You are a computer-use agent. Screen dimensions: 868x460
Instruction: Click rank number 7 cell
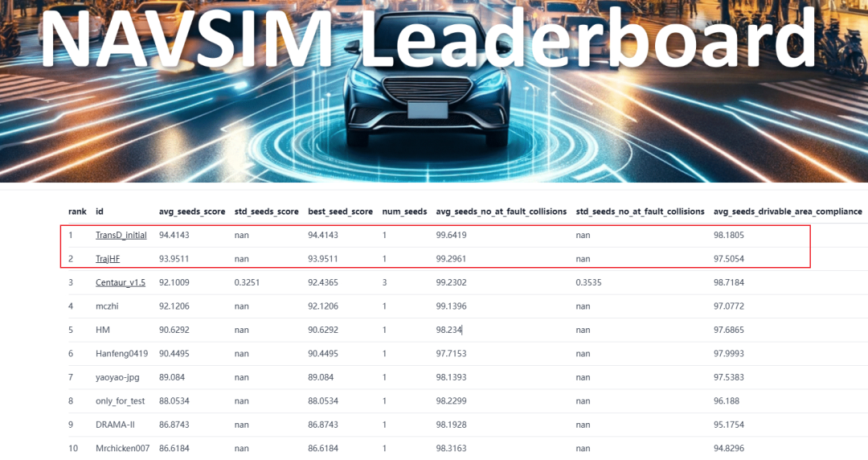pyautogui.click(x=70, y=377)
